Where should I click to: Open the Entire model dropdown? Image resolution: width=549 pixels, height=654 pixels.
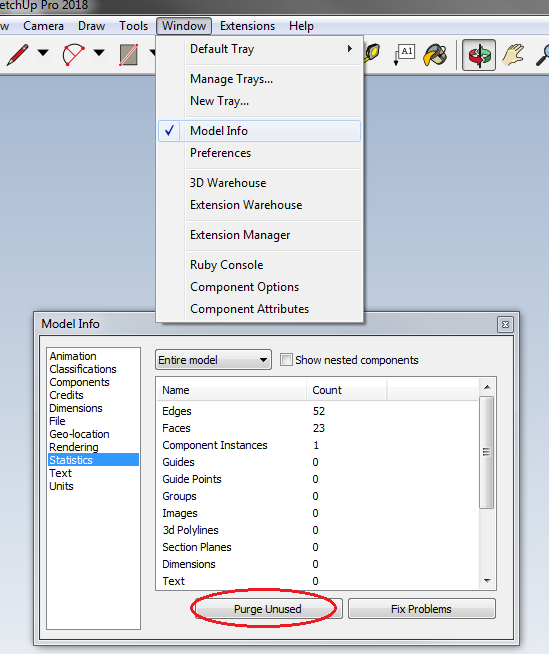pyautogui.click(x=213, y=360)
